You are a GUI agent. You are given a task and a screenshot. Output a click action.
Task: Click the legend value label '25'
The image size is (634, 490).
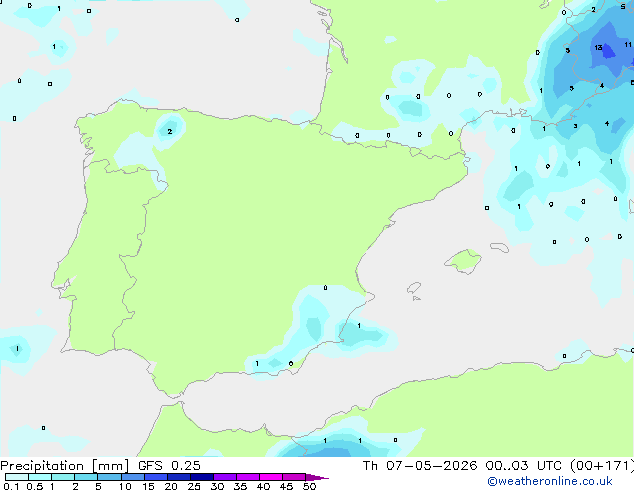pos(194,486)
